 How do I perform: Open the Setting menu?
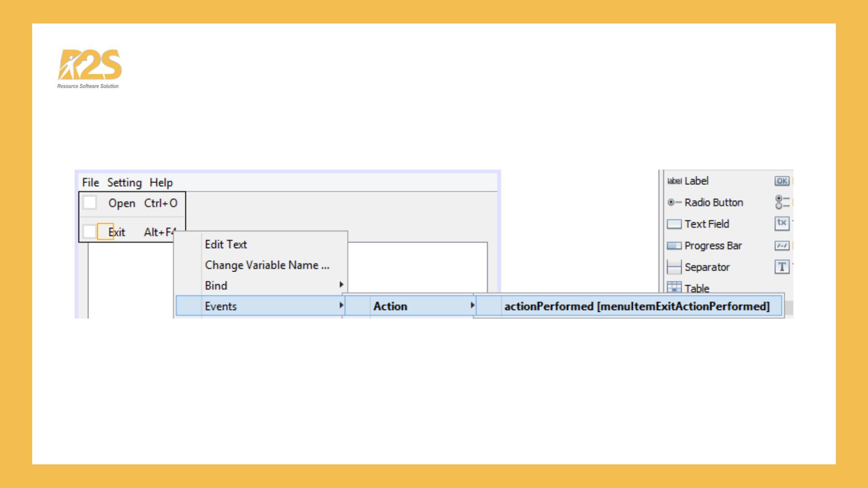coord(124,183)
